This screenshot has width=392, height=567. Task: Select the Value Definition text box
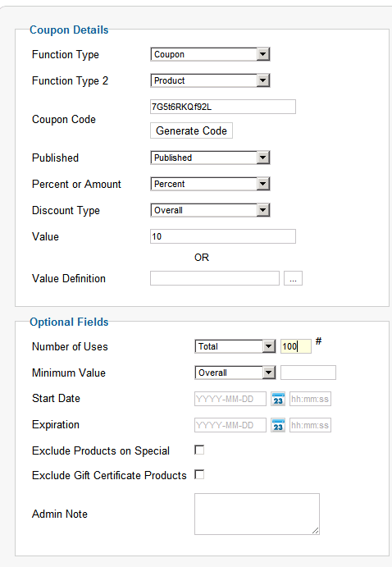click(215, 278)
